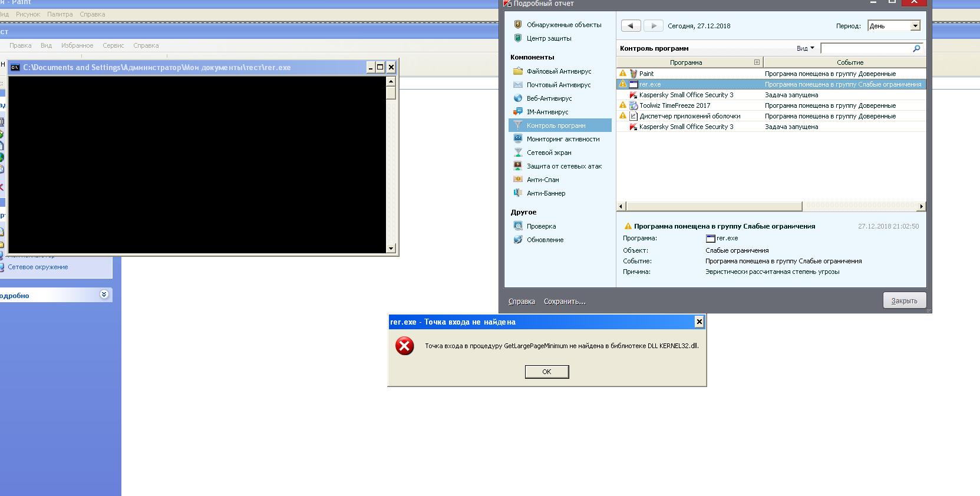Image resolution: width=980 pixels, height=496 pixels.
Task: Click right arrow of report list scrollbar
Action: click(922, 206)
